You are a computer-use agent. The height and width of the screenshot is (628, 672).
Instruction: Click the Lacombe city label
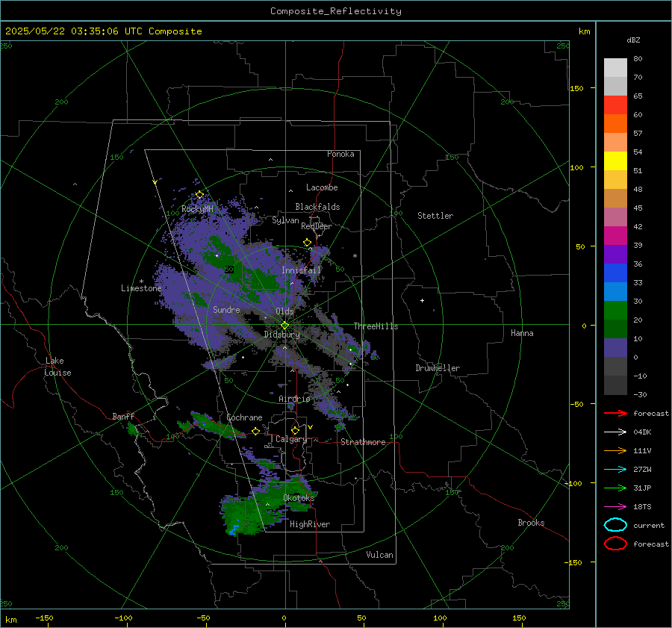pyautogui.click(x=322, y=187)
